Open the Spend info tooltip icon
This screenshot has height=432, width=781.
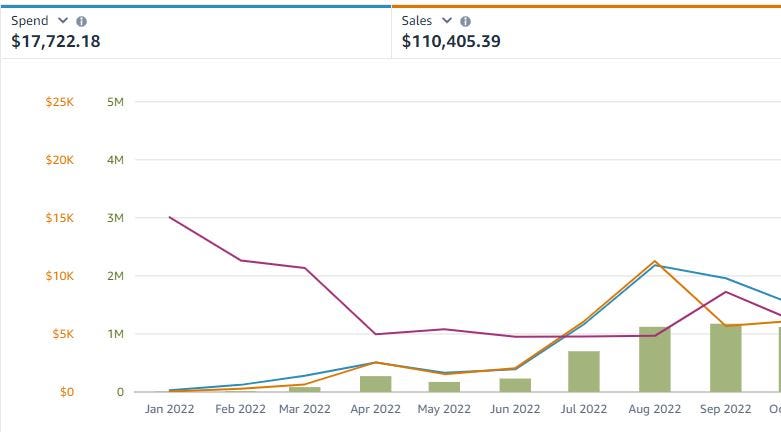click(81, 21)
